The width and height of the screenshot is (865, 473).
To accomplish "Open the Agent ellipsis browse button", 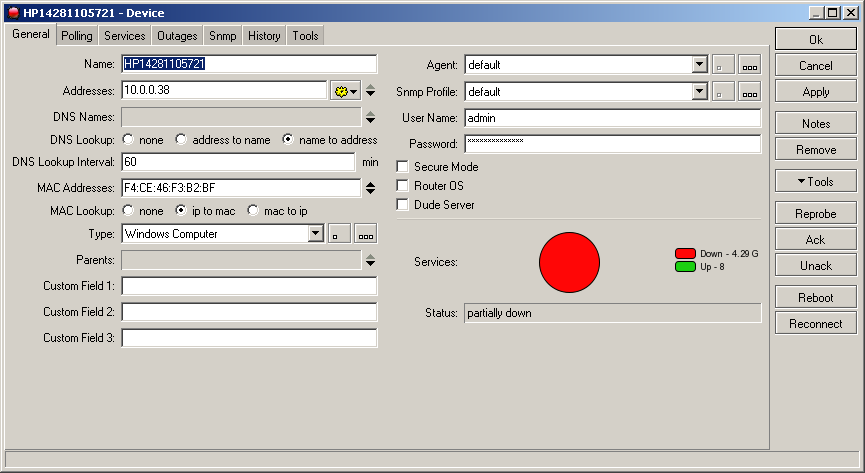I will pos(750,65).
